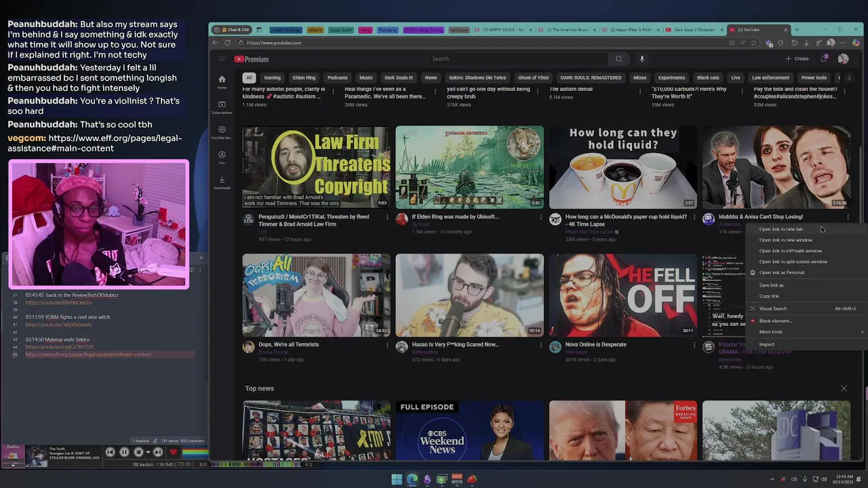Open the You sidebar icon
Image resolution: width=868 pixels, height=488 pixels.
(x=222, y=157)
